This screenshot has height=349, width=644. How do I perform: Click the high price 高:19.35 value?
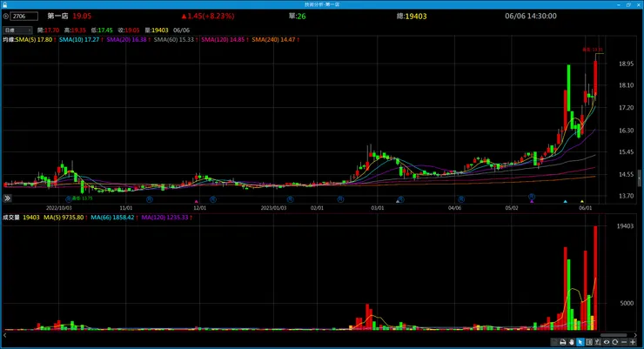coord(75,30)
